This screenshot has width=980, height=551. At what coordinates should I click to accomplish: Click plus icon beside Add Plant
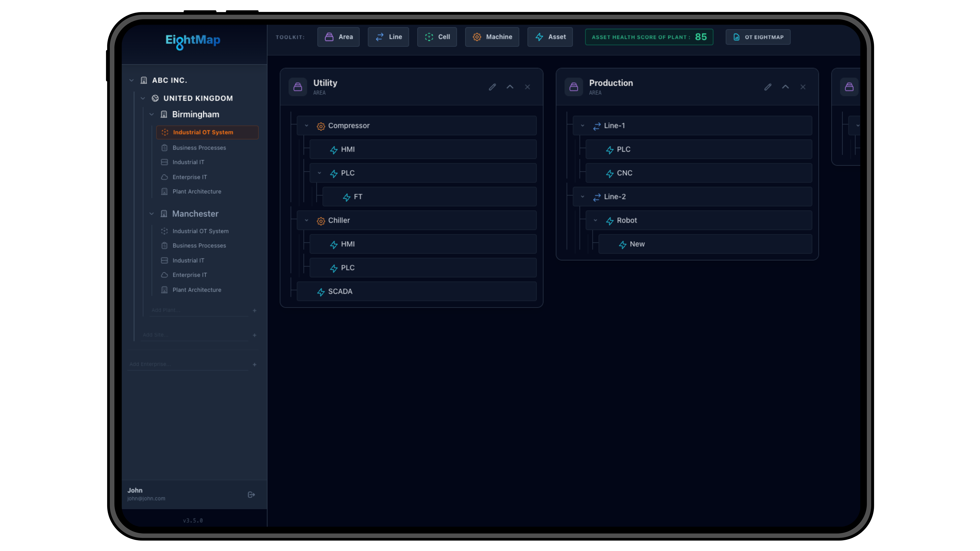pyautogui.click(x=254, y=311)
